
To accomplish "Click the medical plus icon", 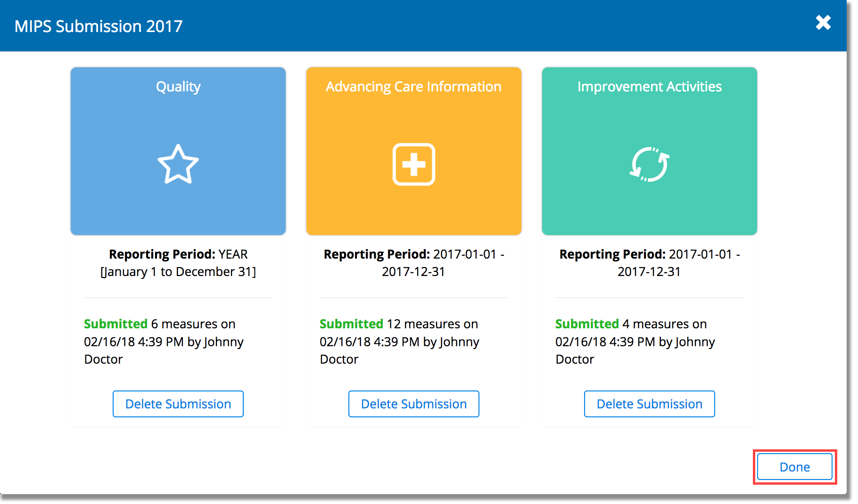I will tap(413, 164).
